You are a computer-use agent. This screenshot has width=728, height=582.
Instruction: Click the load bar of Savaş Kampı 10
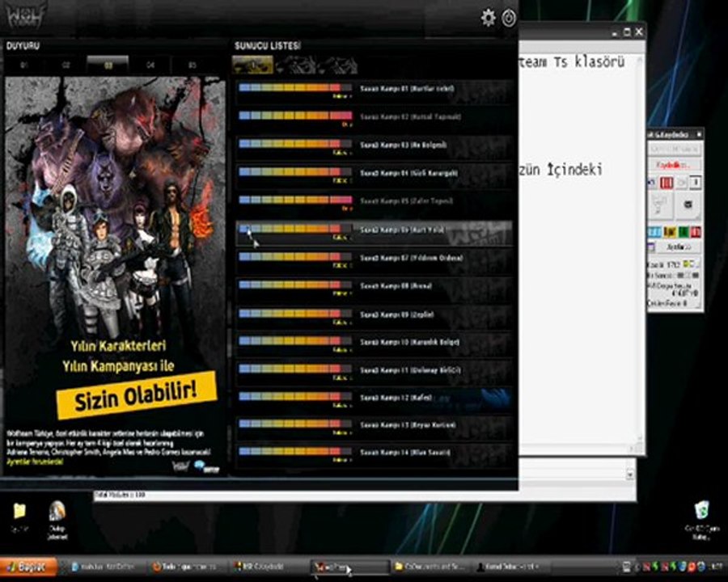295,340
